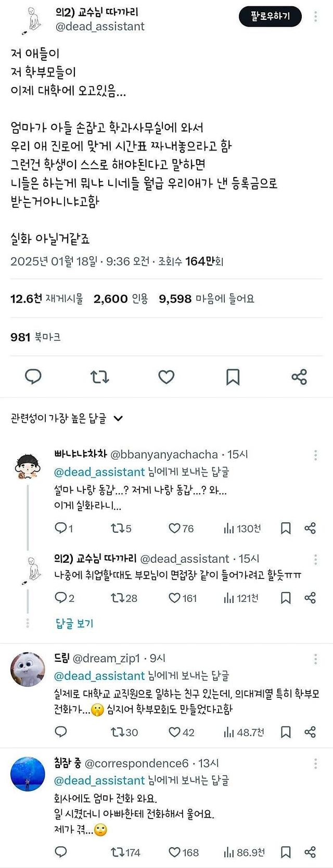This screenshot has width=333, height=868.
Task: Share the 침잠 중 reply
Action: [310, 852]
